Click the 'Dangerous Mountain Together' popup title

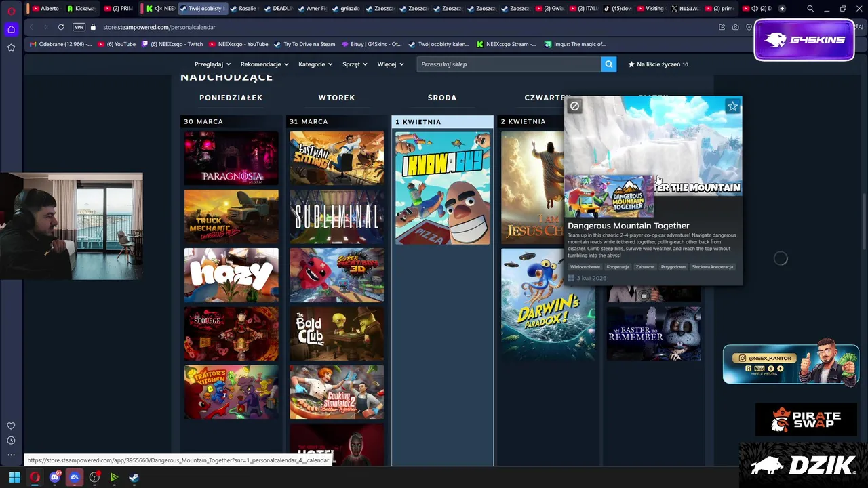coord(629,226)
